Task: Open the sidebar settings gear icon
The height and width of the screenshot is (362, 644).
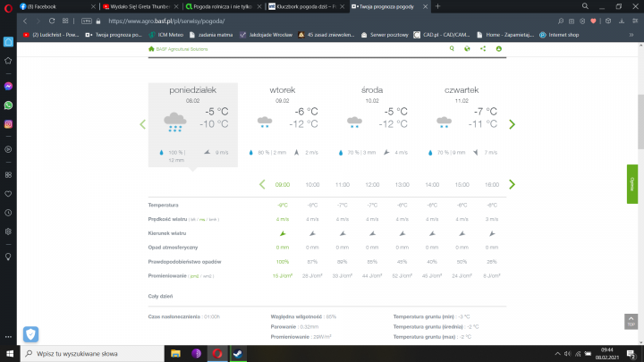Action: pyautogui.click(x=8, y=232)
